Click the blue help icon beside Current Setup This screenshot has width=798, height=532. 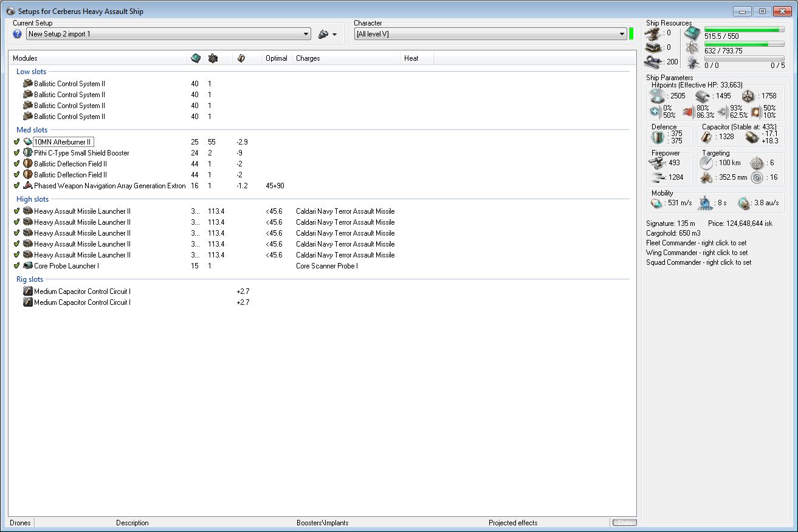pos(17,34)
